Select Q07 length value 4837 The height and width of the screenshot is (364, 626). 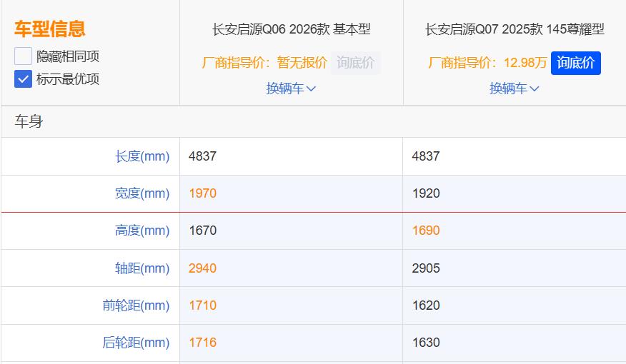[426, 156]
